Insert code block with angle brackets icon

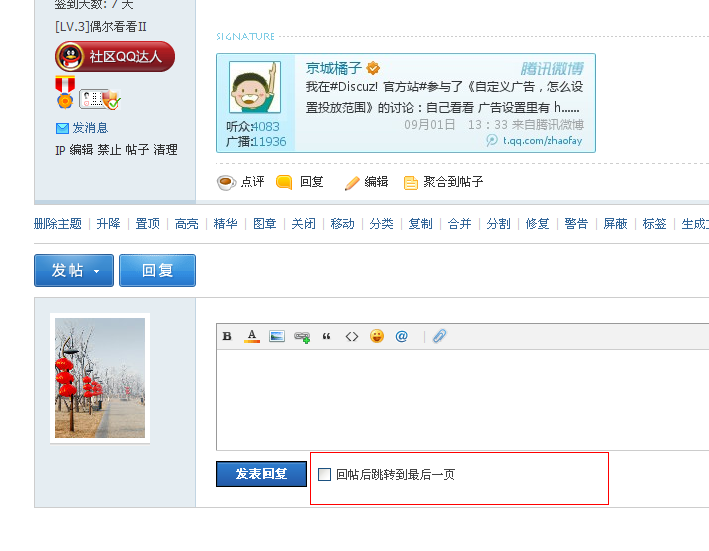pos(352,336)
